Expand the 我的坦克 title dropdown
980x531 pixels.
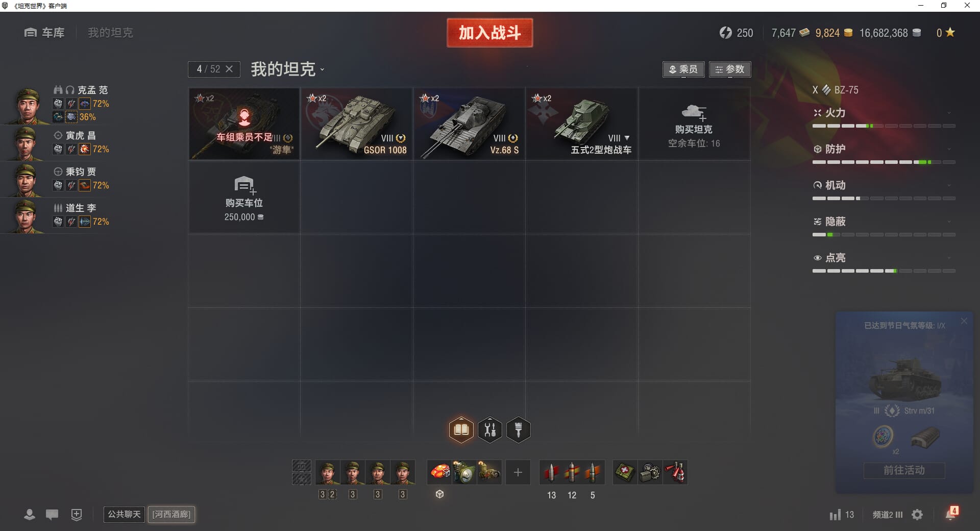coord(287,69)
